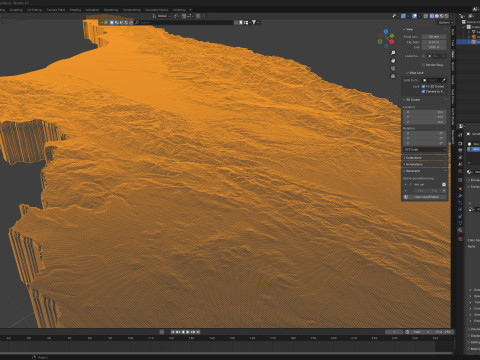
Task: Open the Particles properties tab icon
Action: (460, 203)
